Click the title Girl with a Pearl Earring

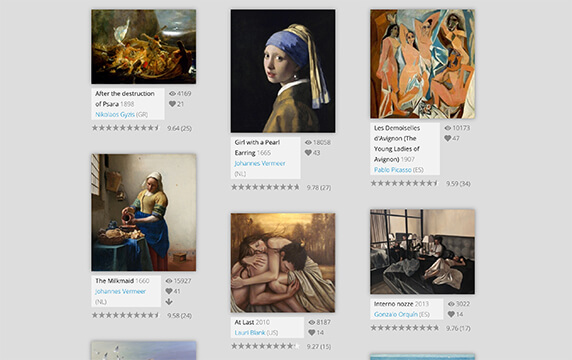click(x=257, y=147)
